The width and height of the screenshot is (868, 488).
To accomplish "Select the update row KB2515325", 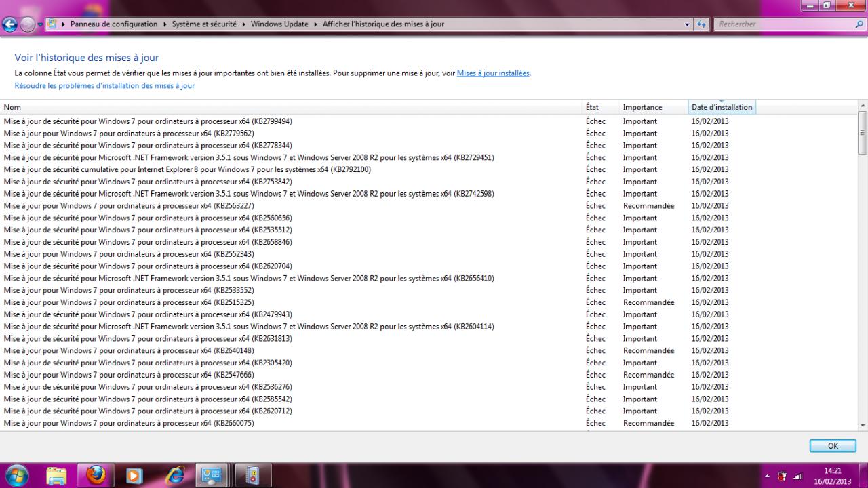I will pyautogui.click(x=429, y=303).
